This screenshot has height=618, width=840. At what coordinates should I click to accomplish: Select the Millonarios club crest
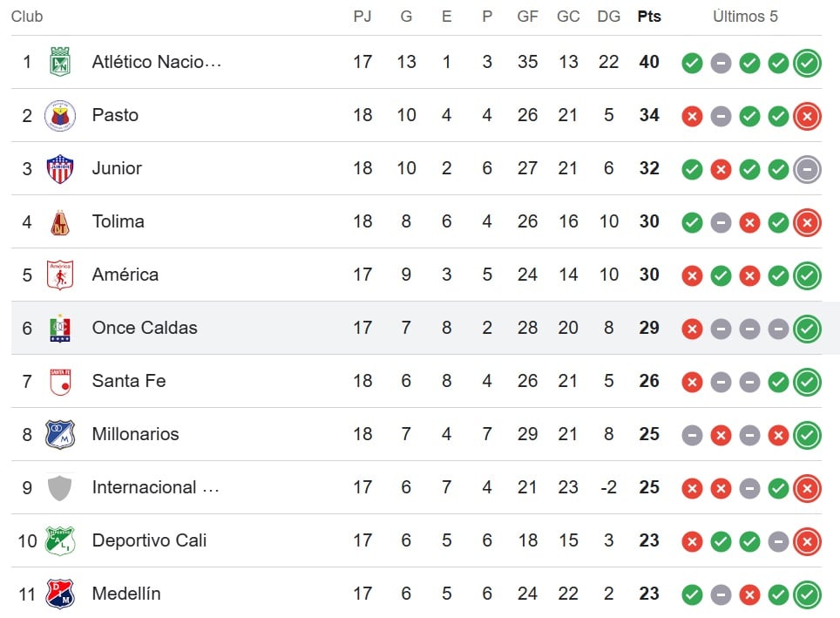pyautogui.click(x=59, y=434)
